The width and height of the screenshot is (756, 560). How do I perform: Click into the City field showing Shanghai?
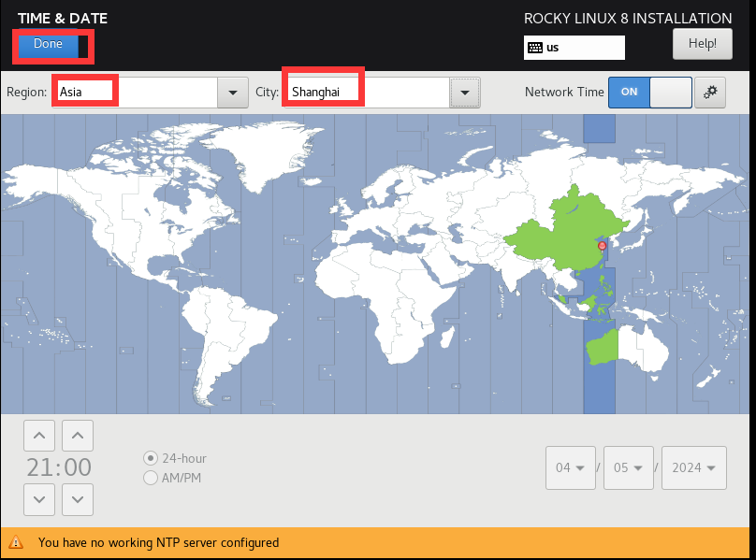pyautogui.click(x=367, y=92)
